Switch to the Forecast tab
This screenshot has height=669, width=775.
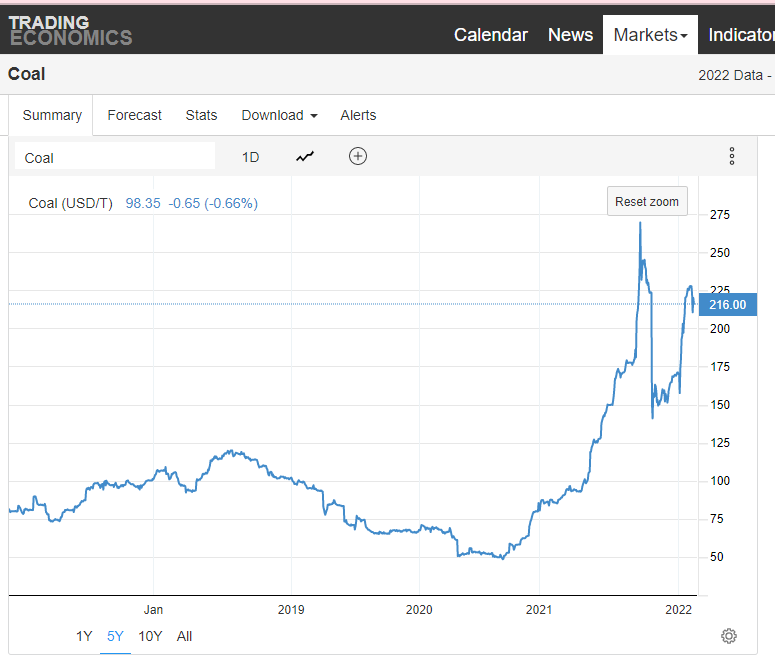134,115
